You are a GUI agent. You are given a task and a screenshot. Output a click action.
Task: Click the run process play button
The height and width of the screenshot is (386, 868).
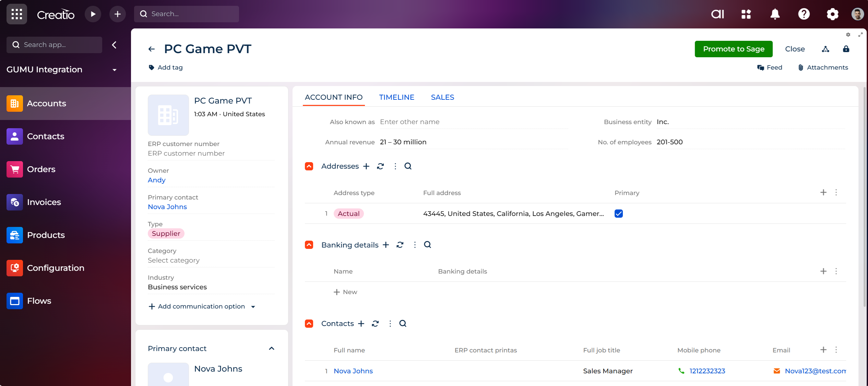click(x=93, y=14)
